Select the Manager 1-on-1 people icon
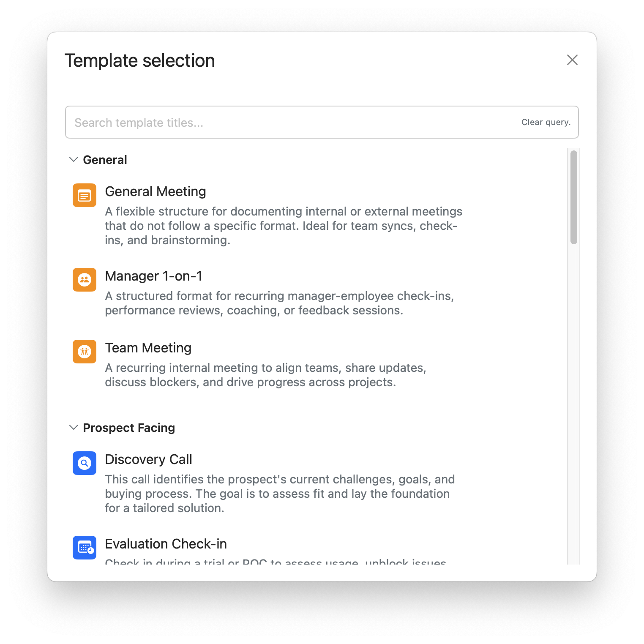The image size is (644, 644). 84,280
